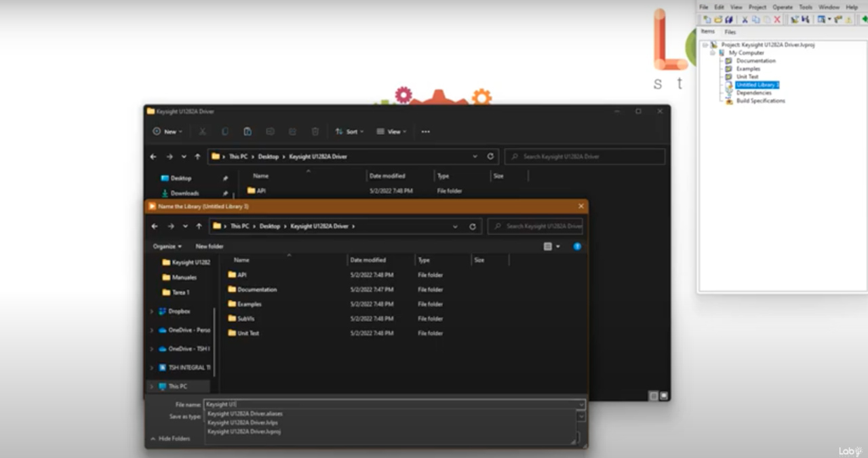Screen dimensions: 868x458
Task: Expand the Dropbox item in the dialog sidebar
Action: 151,311
